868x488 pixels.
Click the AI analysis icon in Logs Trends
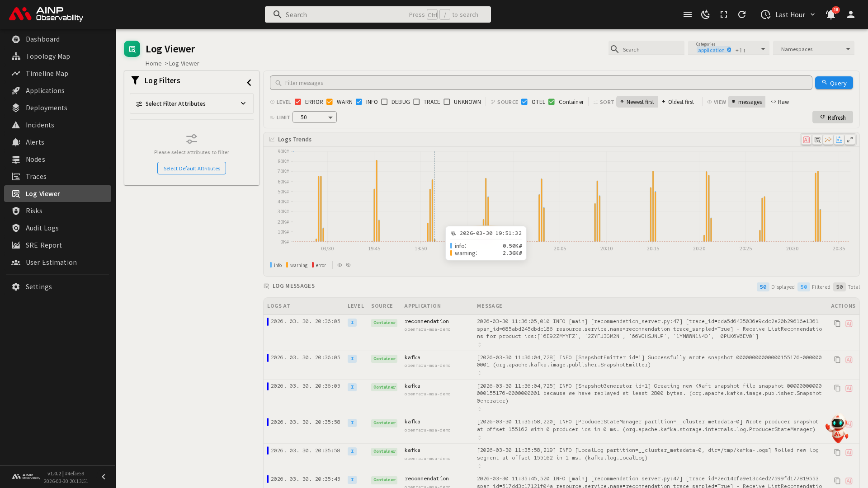pyautogui.click(x=806, y=140)
